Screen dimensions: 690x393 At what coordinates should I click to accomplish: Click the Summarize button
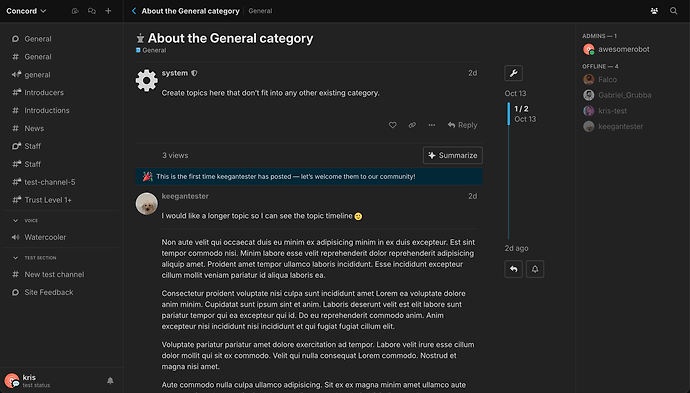[453, 155]
